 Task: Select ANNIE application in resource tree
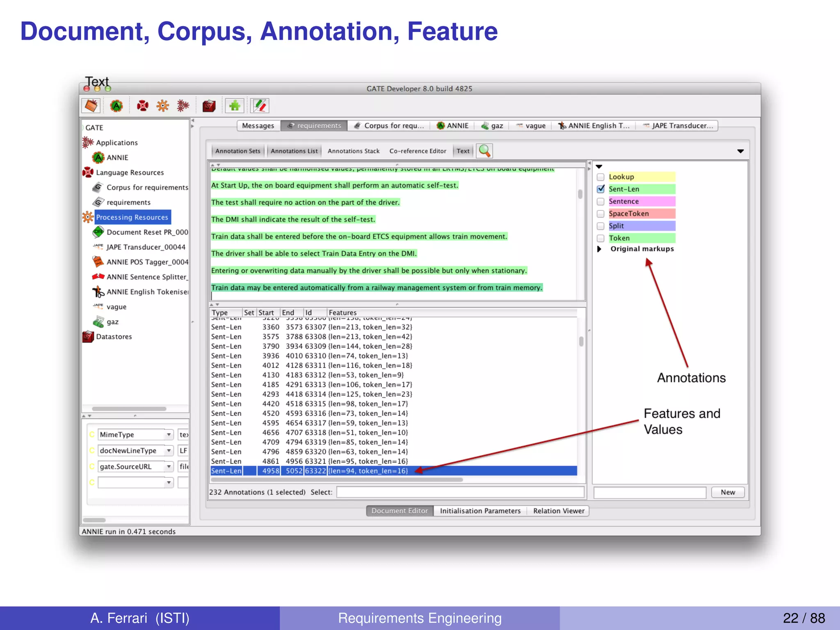point(117,157)
